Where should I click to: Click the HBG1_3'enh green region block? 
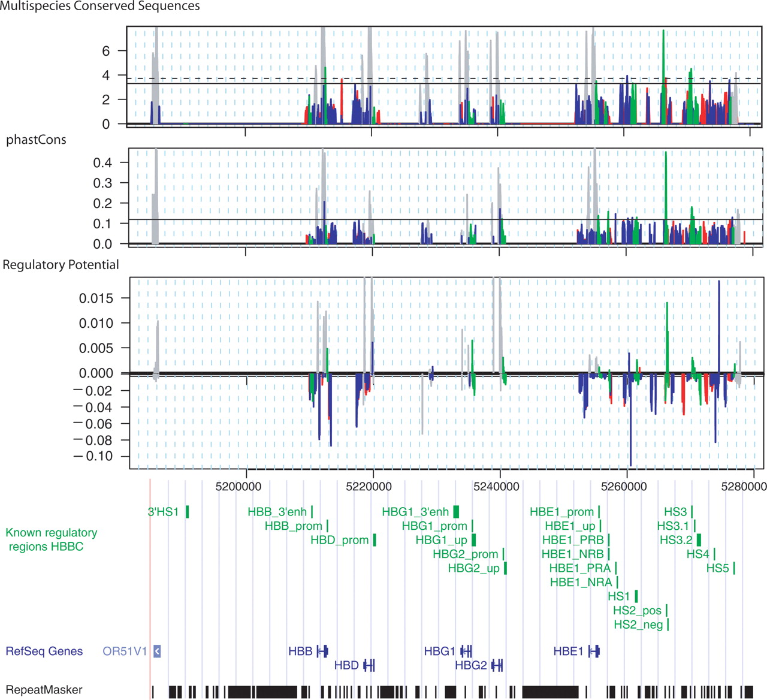click(x=456, y=512)
